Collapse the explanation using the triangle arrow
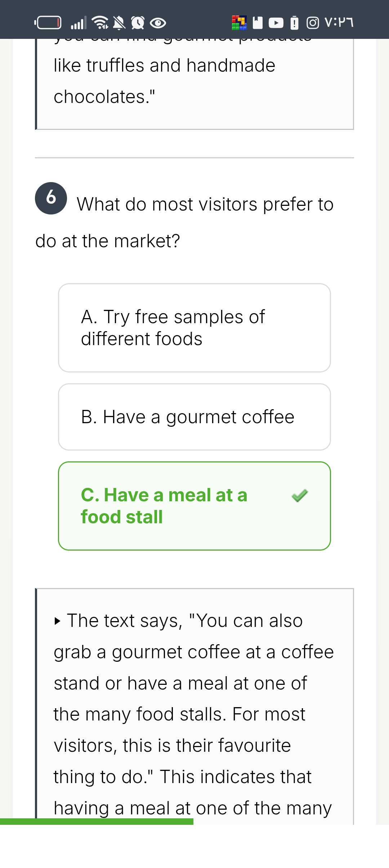The height and width of the screenshot is (868, 389). click(x=57, y=621)
